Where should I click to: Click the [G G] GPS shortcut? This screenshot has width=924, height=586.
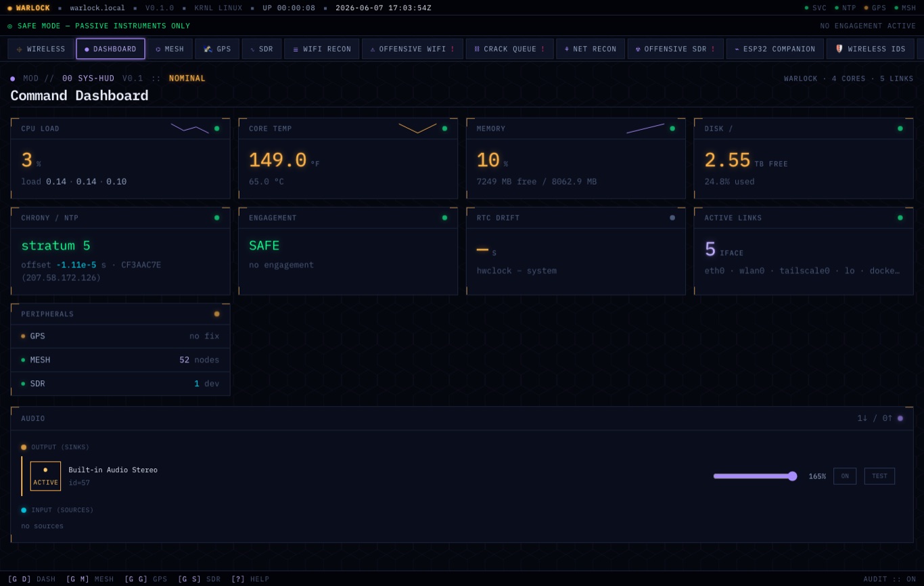(x=146, y=579)
